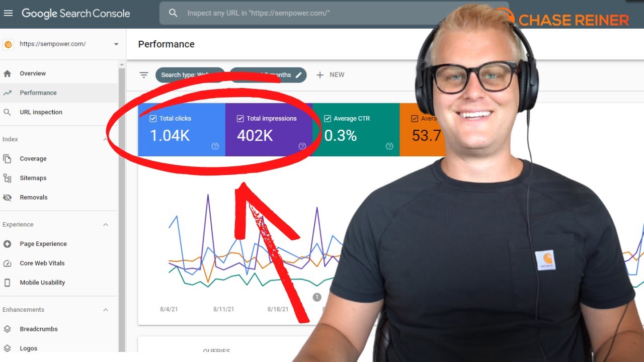The width and height of the screenshot is (644, 362).
Task: Click the Overview home icon
Action: tap(7, 73)
